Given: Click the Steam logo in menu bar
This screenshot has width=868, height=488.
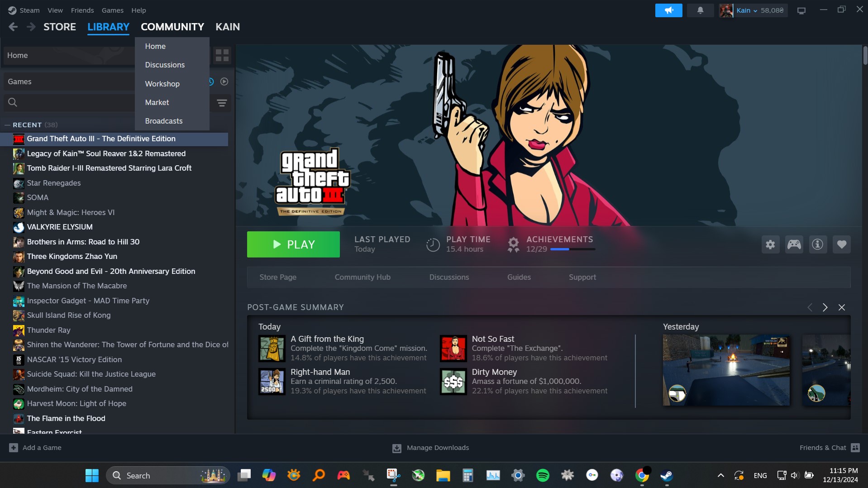Looking at the screenshot, I should pos(12,10).
